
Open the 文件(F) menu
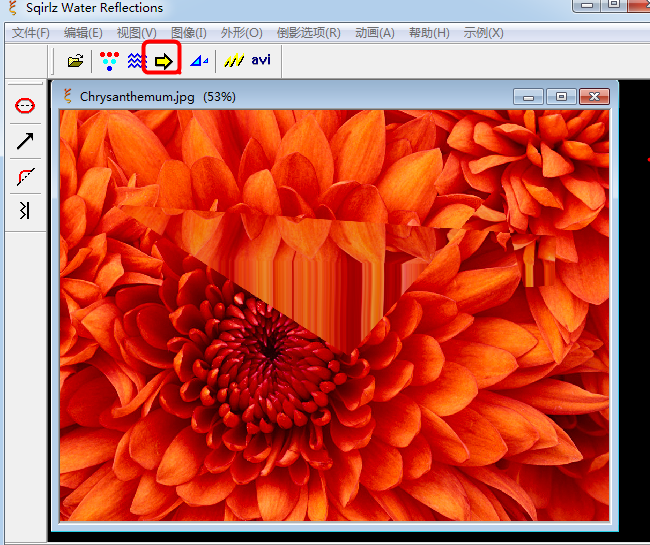(30, 33)
